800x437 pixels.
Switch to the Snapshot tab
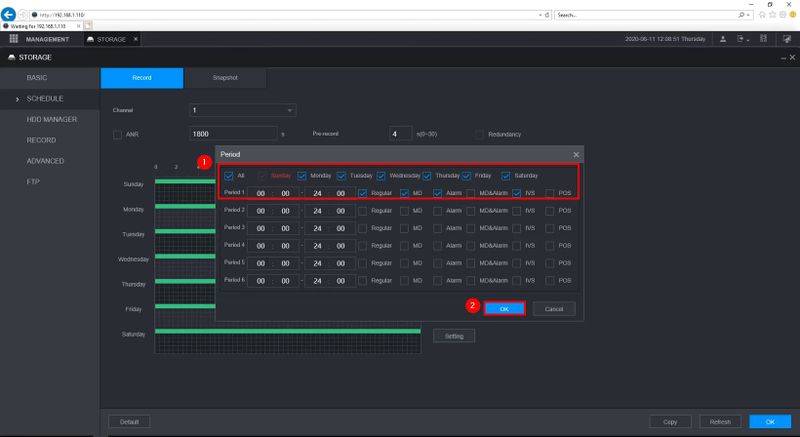[225, 78]
